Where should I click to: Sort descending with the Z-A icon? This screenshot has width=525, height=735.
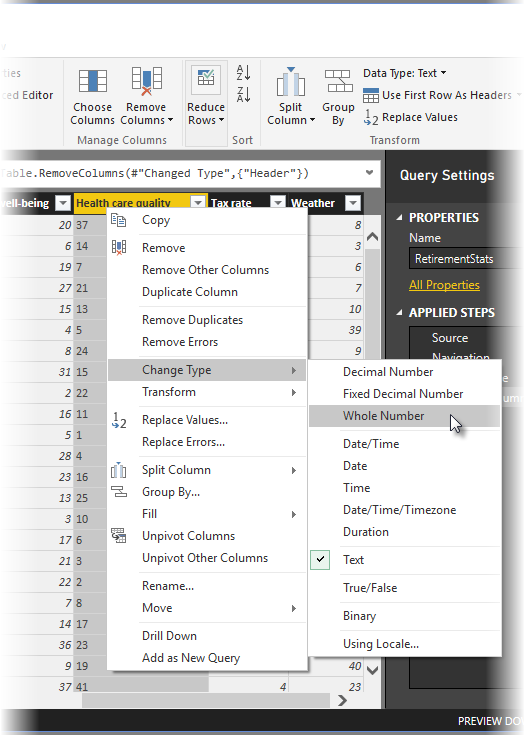point(243,95)
